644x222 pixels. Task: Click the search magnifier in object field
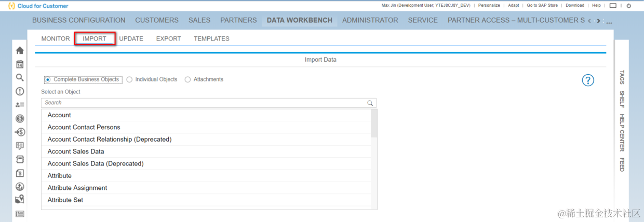[370, 103]
